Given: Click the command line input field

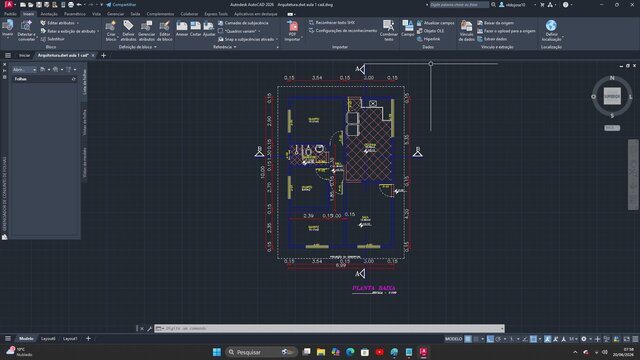Looking at the screenshot, I should pos(331,329).
